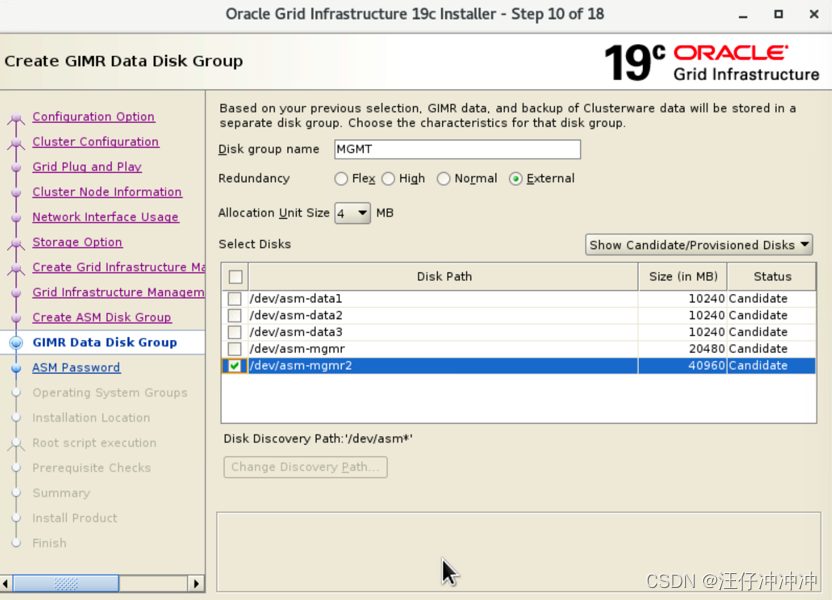Open Cluster Node Information step
Image resolution: width=832 pixels, height=600 pixels.
click(107, 192)
